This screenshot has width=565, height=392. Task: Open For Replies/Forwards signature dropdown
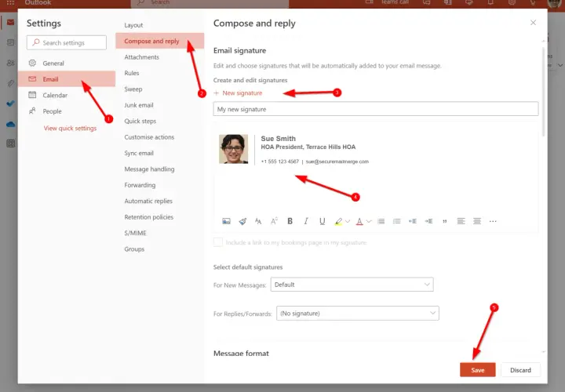358,313
